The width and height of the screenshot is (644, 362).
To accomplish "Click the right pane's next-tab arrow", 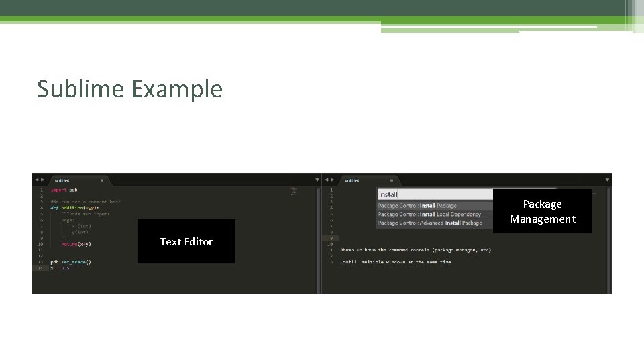I will pos(332,180).
